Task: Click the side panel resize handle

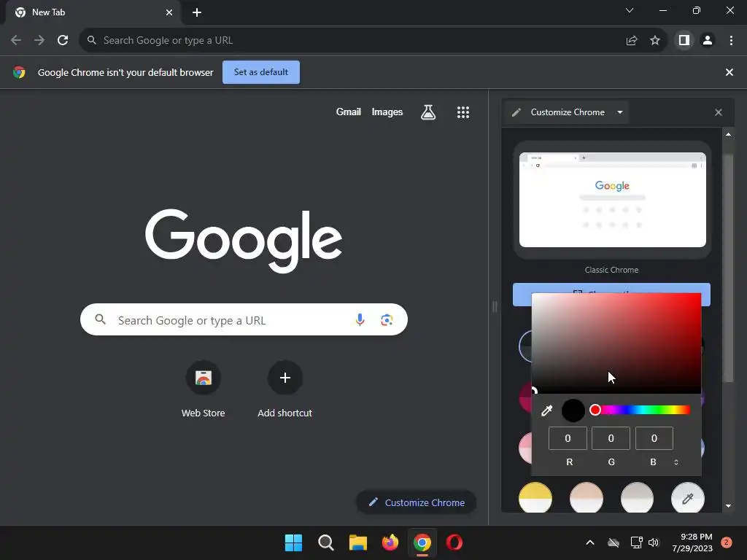Action: point(495,307)
